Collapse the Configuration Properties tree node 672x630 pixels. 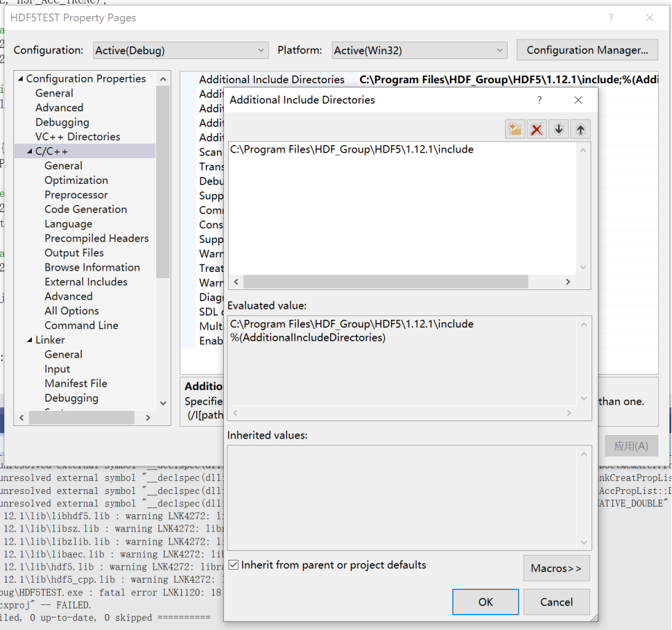point(20,78)
